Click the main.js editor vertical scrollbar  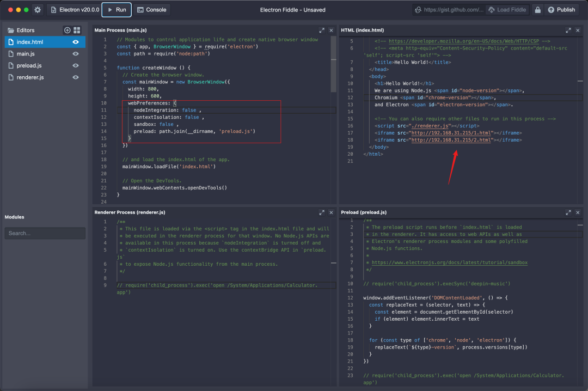(333, 64)
